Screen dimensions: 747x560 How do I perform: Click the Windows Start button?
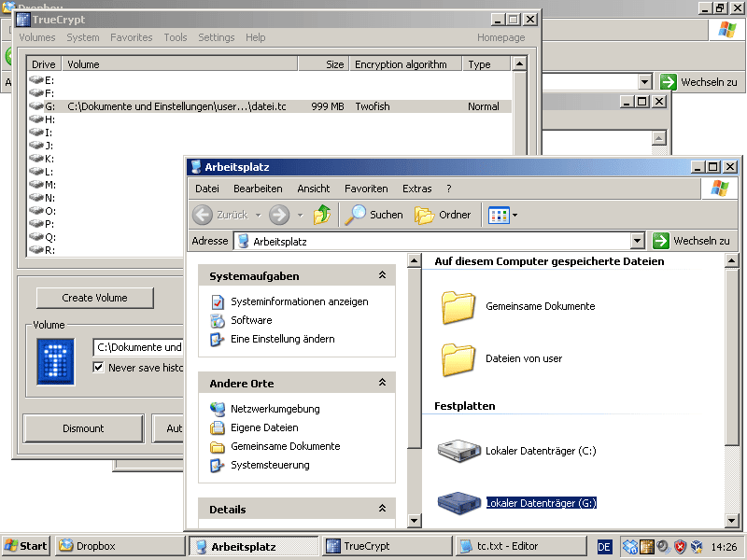tap(26, 546)
